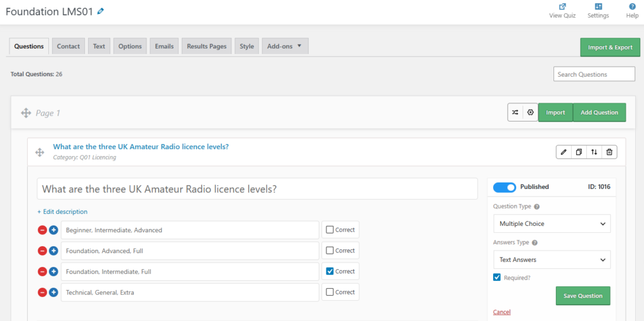
Task: Add answer after 'Foundation, Intermediate, Full'
Action: (x=53, y=271)
